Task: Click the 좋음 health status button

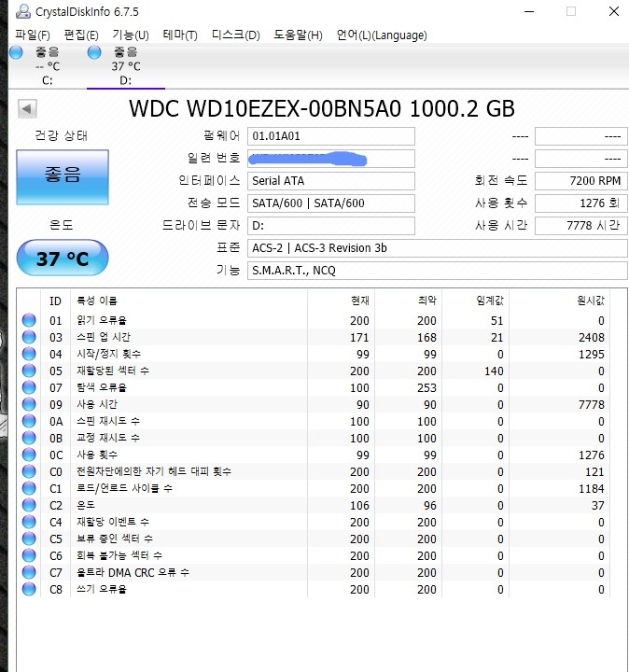Action: point(63,177)
